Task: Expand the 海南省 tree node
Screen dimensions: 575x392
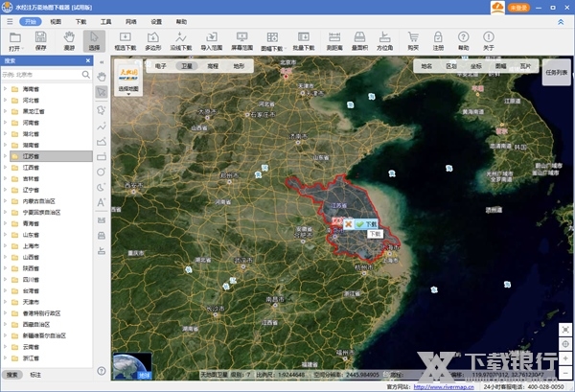Action: pos(7,87)
